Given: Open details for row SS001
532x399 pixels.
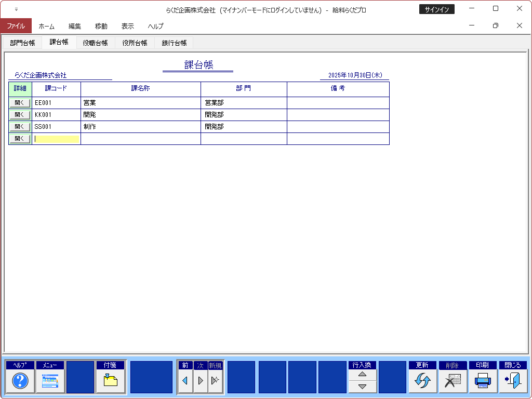Looking at the screenshot, I should pyautogui.click(x=20, y=127).
